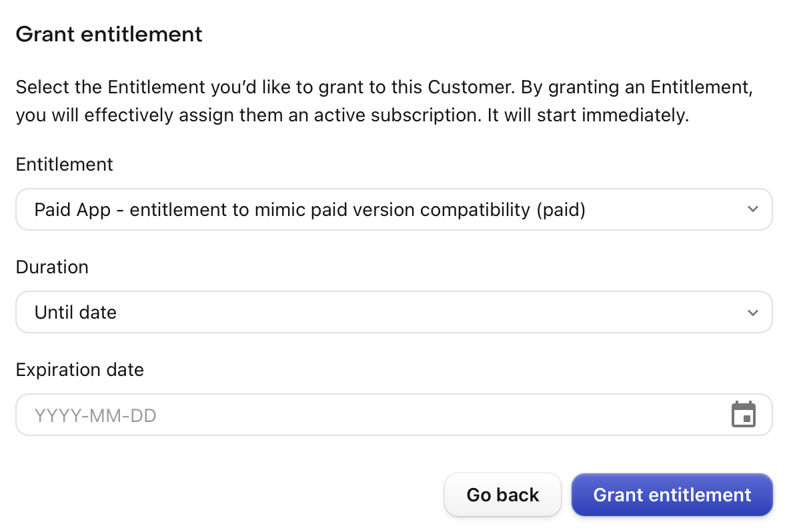
Task: Click the sentence 'It will start immediately.'
Action: pyautogui.click(x=588, y=115)
